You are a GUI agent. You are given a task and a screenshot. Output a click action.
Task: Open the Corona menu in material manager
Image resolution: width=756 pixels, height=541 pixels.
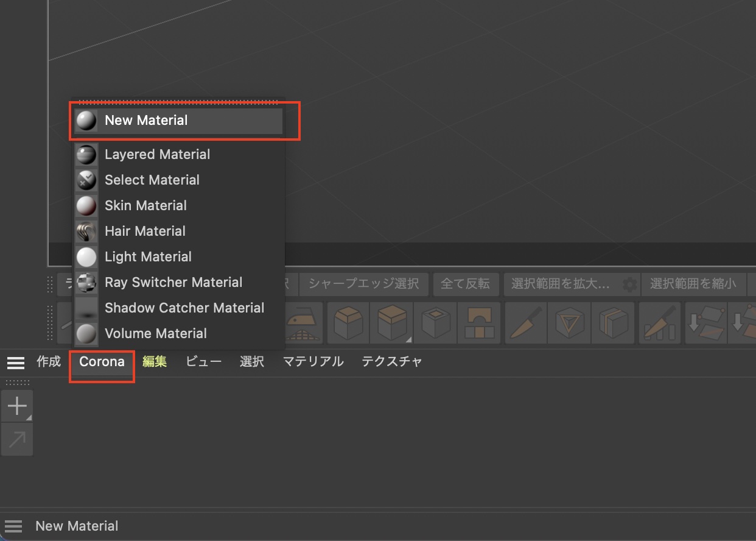coord(102,362)
